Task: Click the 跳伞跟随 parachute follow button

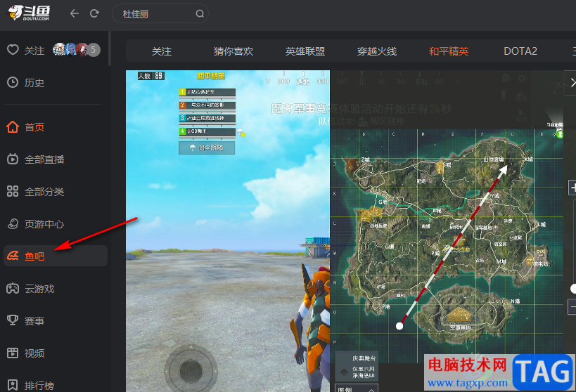Action: pyautogui.click(x=207, y=148)
